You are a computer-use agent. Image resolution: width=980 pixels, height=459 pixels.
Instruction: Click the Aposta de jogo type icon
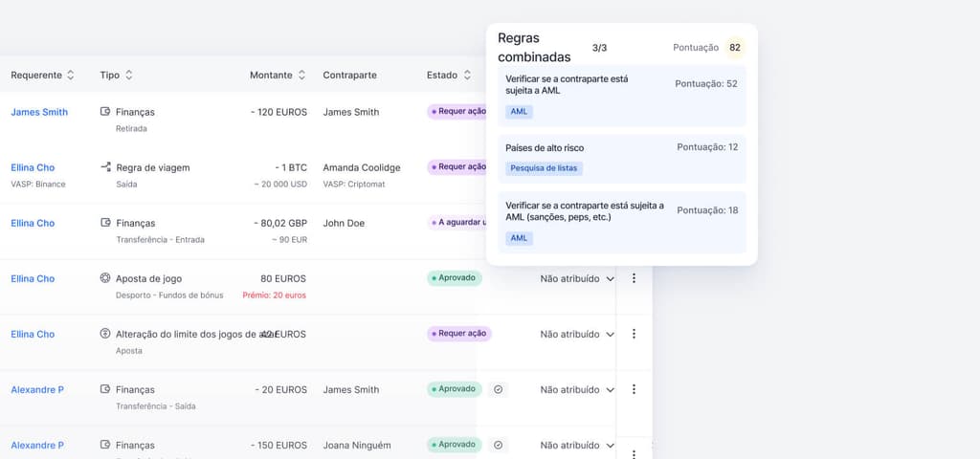pos(105,278)
